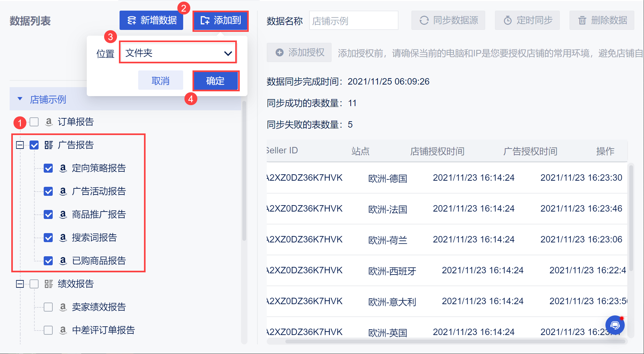Collapse the 店铺示例 triangle expander
Screen dimensions: 644x354
click(20, 99)
